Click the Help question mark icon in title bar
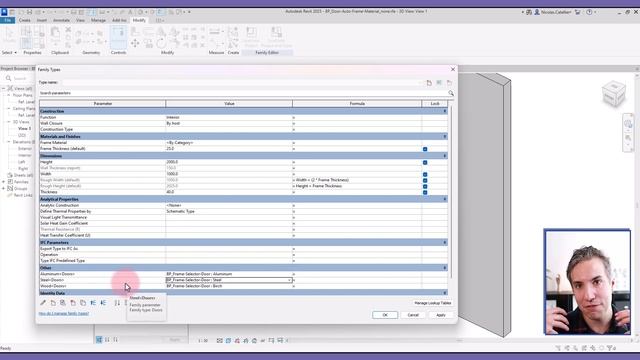 [x=589, y=12]
